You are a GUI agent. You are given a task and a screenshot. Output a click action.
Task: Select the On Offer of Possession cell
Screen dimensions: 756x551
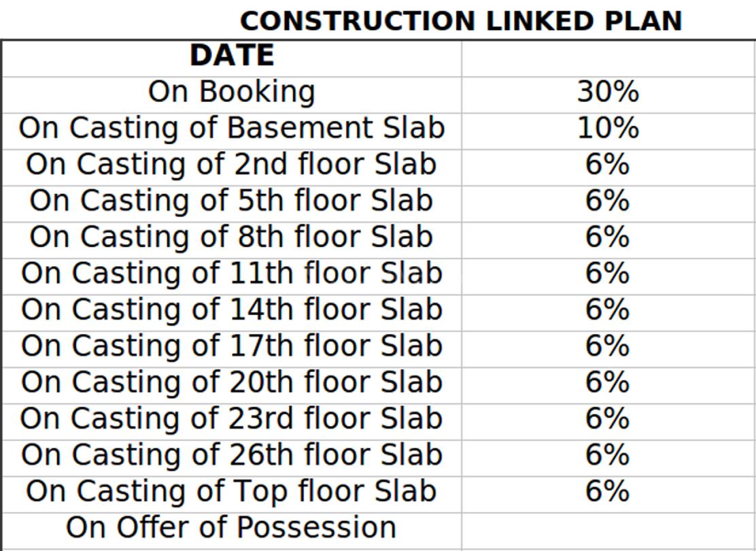point(231,528)
